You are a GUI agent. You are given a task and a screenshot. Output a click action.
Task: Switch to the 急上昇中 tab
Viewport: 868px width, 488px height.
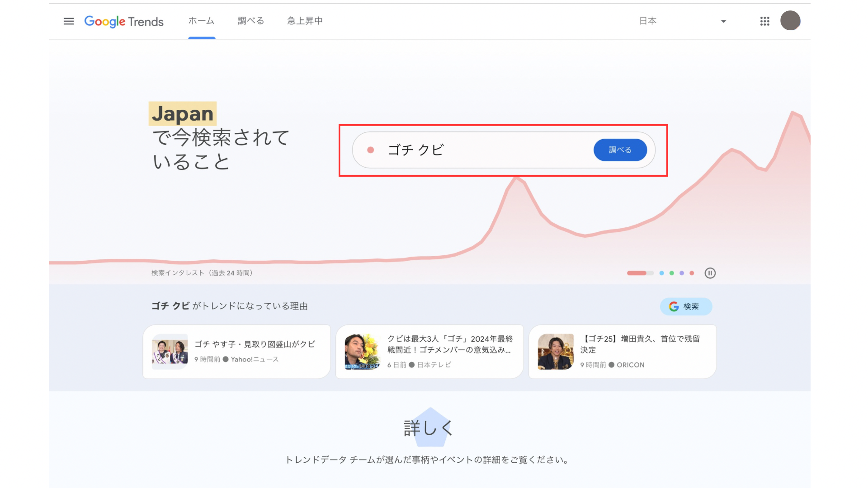305,21
